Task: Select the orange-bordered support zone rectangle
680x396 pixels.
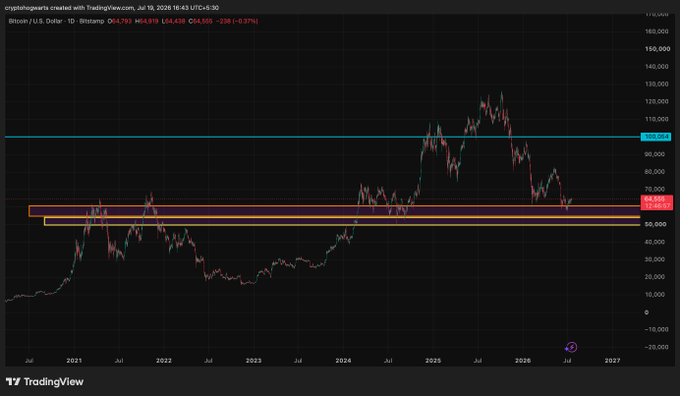Action: click(334, 211)
